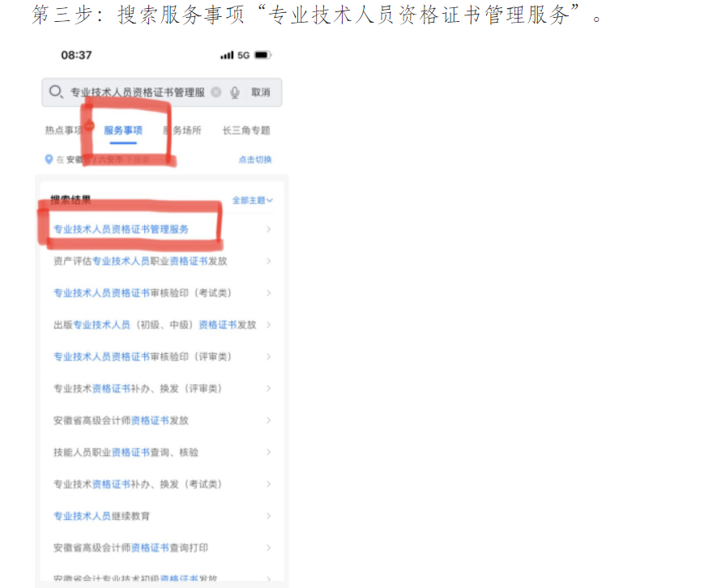The image size is (717, 588).
Task: Select 安徽省高级会计师资格证书查询打印
Action: click(130, 548)
